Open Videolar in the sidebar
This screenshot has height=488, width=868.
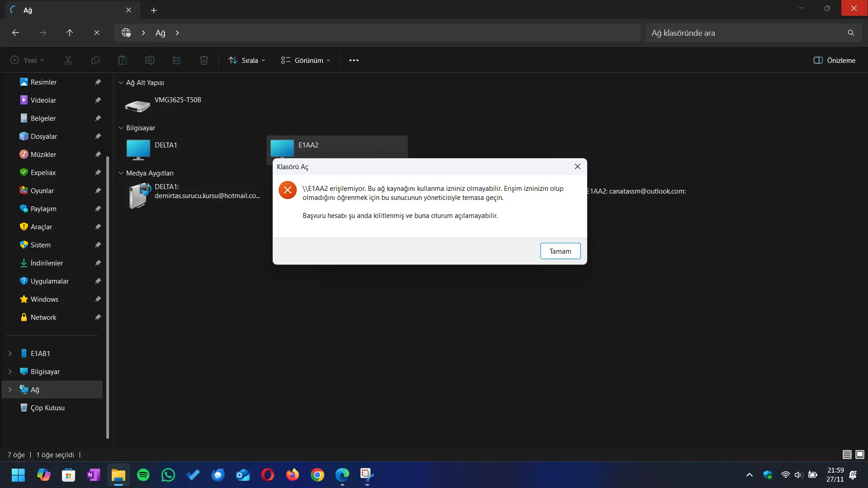pyautogui.click(x=43, y=100)
